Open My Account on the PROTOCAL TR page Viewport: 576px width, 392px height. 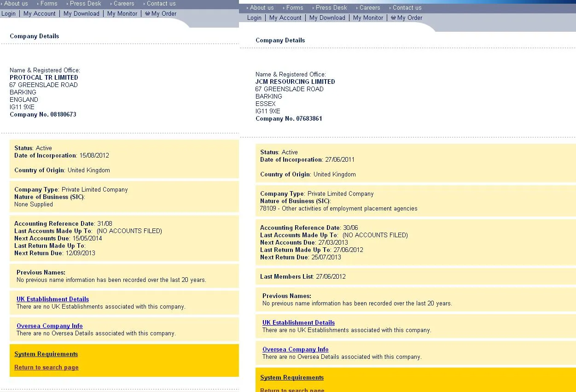tap(40, 14)
